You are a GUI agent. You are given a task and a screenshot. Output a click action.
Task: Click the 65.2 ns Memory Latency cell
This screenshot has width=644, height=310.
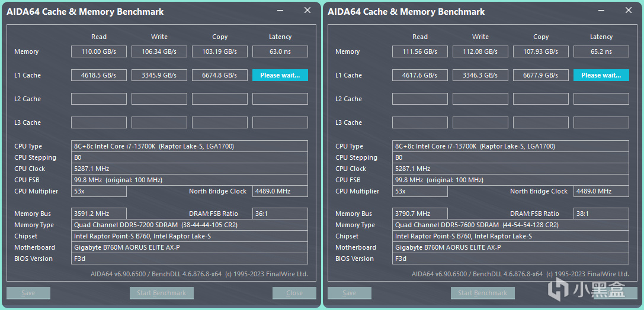coord(601,51)
